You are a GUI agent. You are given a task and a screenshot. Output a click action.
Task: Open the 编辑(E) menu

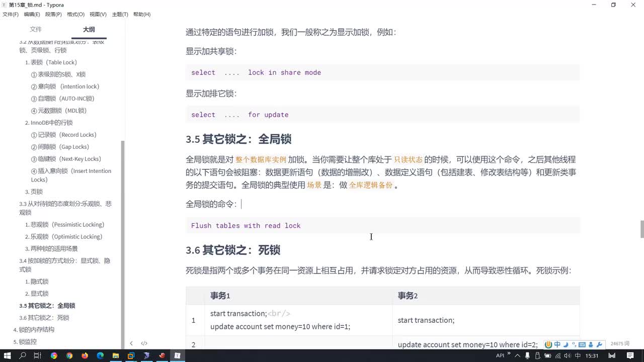point(32,15)
